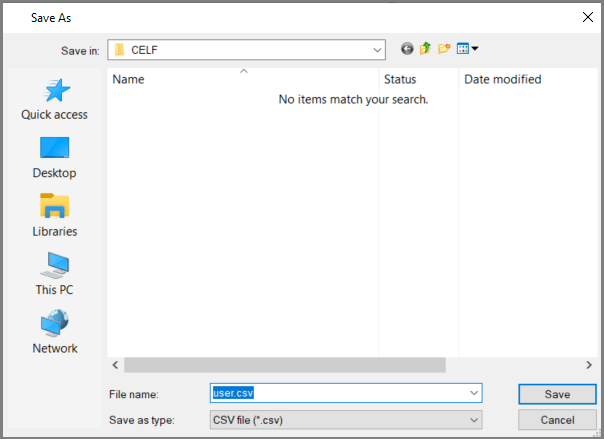Screen dimensions: 604x439
Task: Click the Save button
Action: coord(557,394)
